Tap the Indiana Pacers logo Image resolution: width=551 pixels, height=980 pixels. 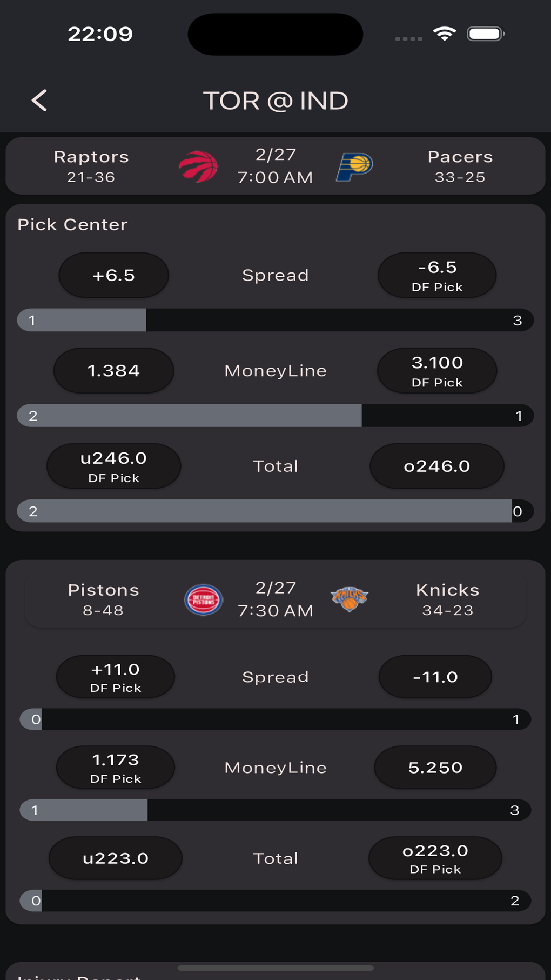tap(354, 166)
